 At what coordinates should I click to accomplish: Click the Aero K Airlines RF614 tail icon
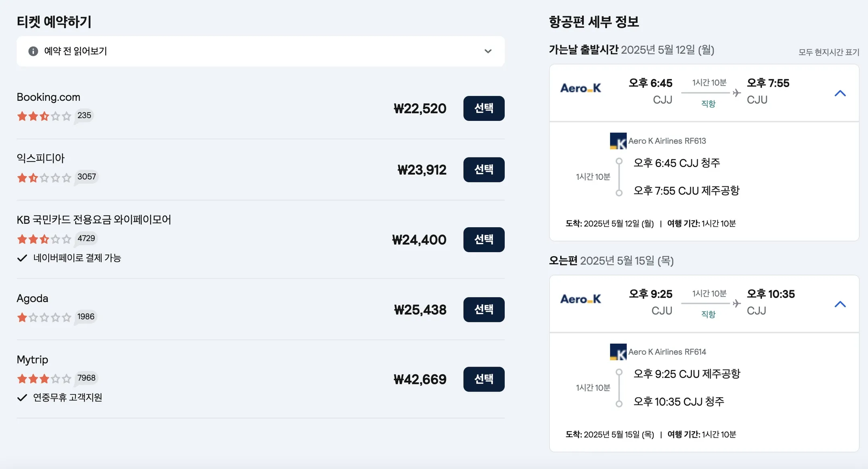[x=618, y=352]
